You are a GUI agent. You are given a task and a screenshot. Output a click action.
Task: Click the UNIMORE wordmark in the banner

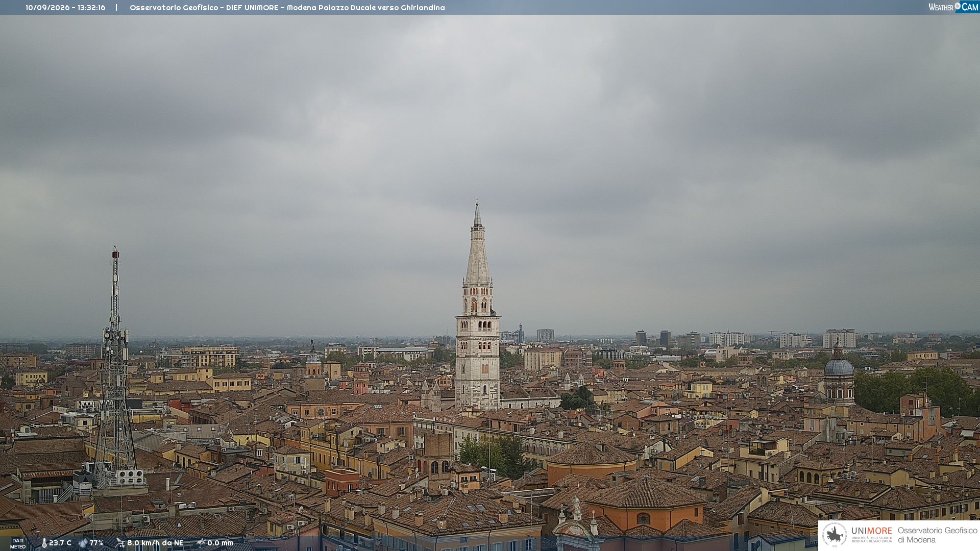tap(871, 531)
